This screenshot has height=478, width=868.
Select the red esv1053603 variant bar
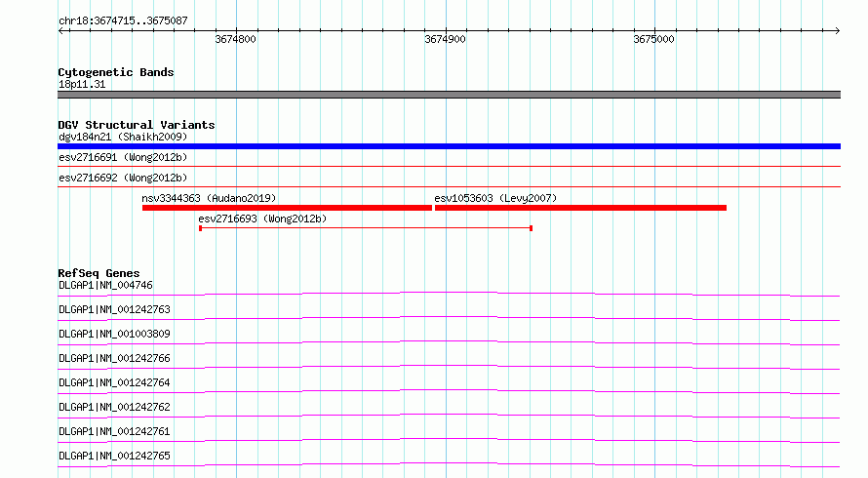pos(580,208)
